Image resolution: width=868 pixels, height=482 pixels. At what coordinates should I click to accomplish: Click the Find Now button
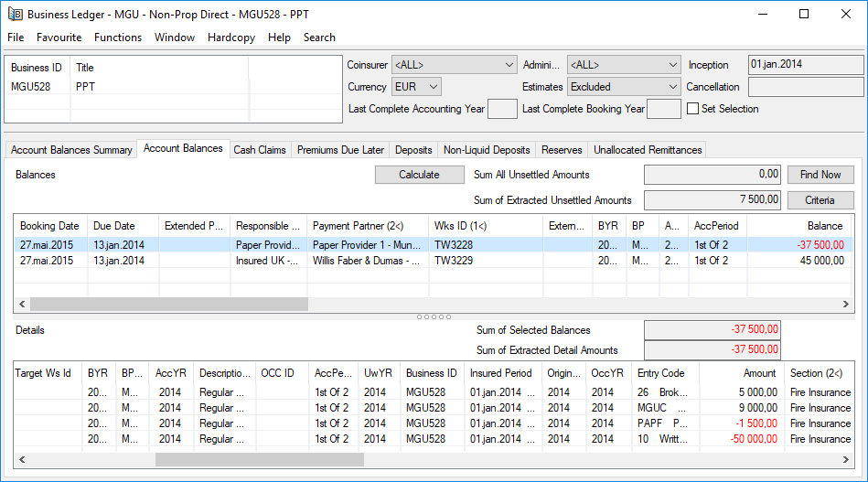[820, 175]
